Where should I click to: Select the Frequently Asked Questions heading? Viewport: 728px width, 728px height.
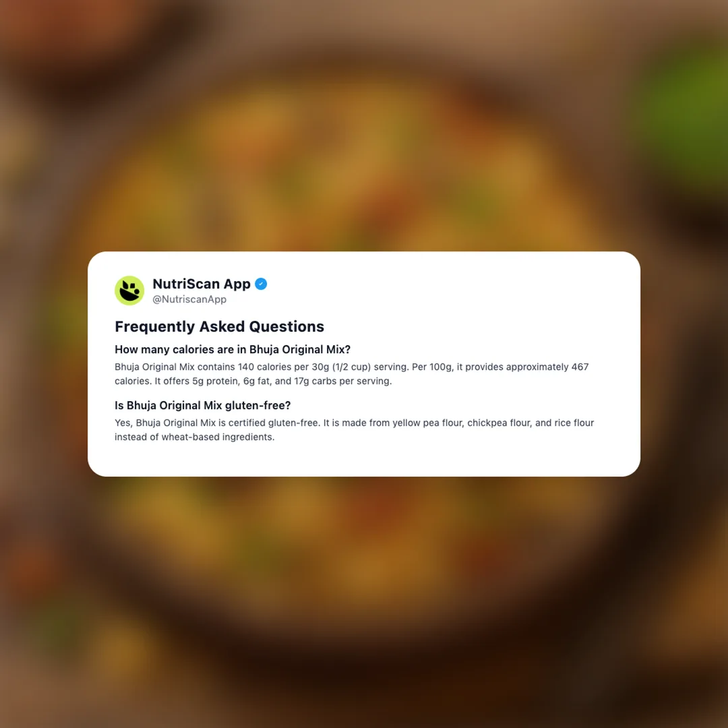click(x=219, y=326)
